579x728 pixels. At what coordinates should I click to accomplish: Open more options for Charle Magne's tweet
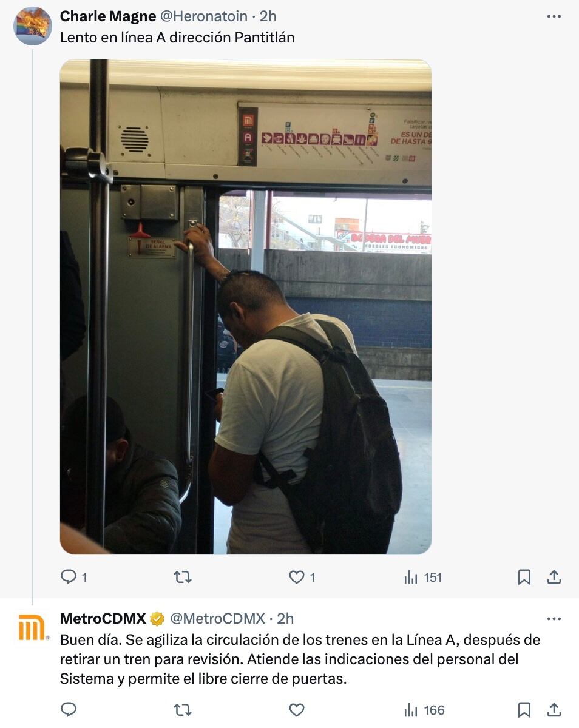point(554,16)
